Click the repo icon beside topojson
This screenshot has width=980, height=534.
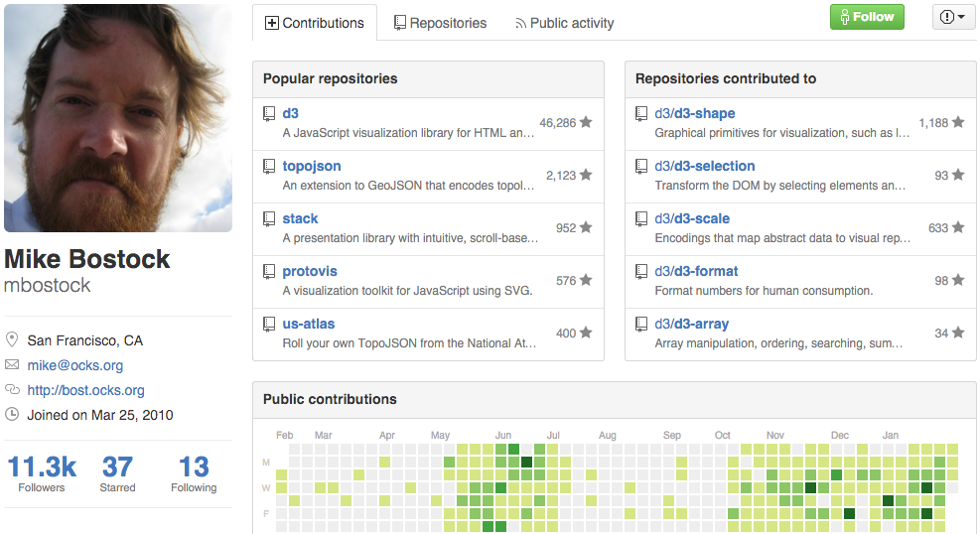pyautogui.click(x=269, y=166)
